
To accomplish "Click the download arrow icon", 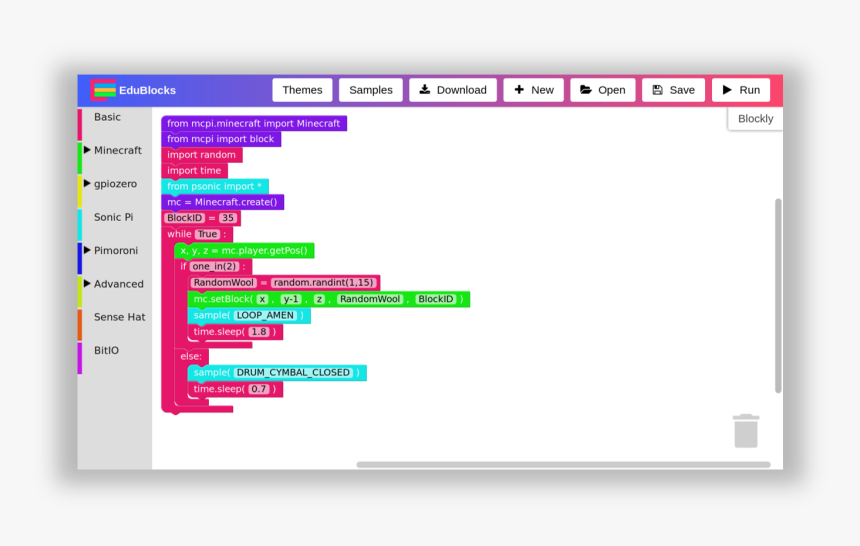I will [425, 89].
